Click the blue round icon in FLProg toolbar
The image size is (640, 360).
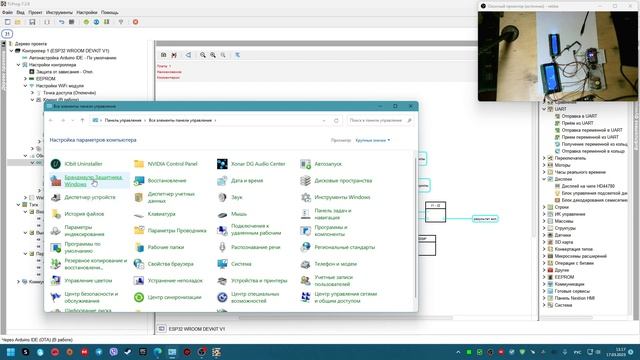pos(96,22)
